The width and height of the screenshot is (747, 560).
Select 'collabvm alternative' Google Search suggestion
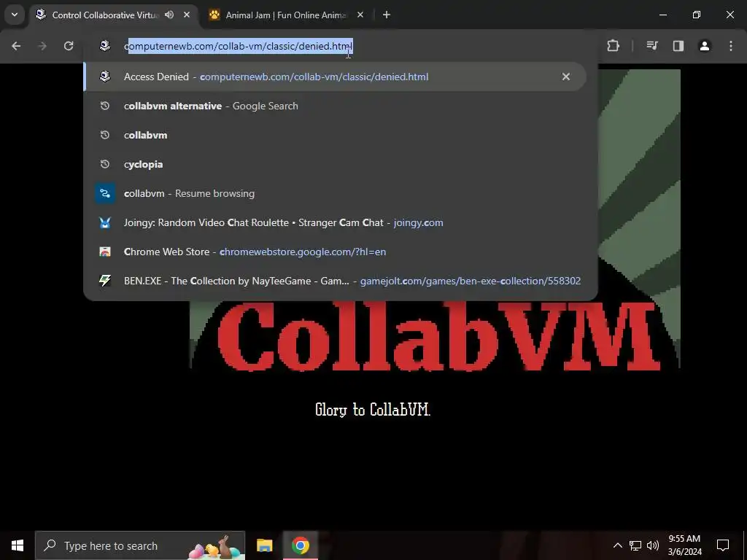click(x=335, y=106)
